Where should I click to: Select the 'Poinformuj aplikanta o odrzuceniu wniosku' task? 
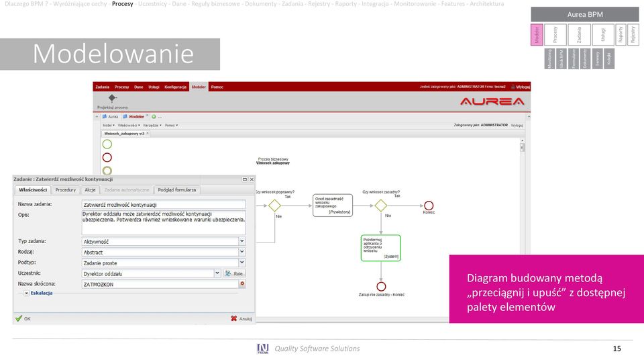[x=381, y=248]
